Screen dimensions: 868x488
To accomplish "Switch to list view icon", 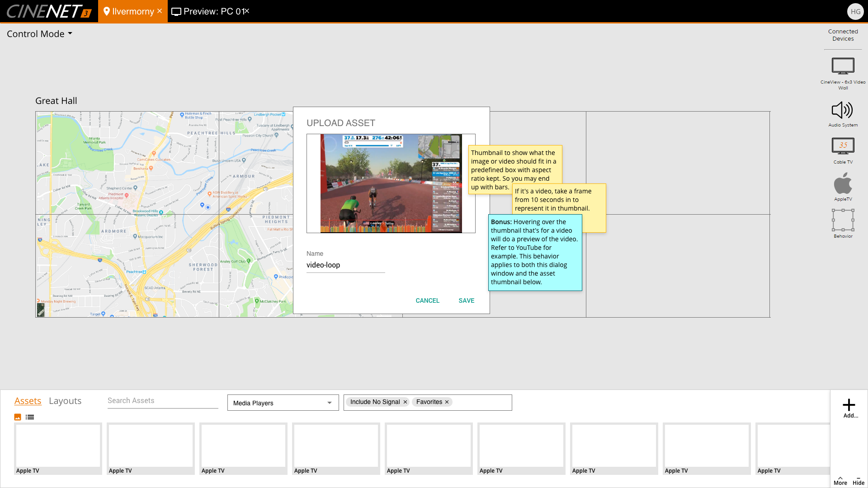I will 30,417.
